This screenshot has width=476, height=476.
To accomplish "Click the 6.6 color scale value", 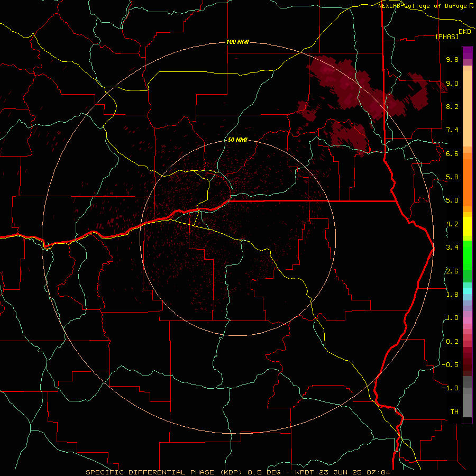I will click(x=452, y=154).
